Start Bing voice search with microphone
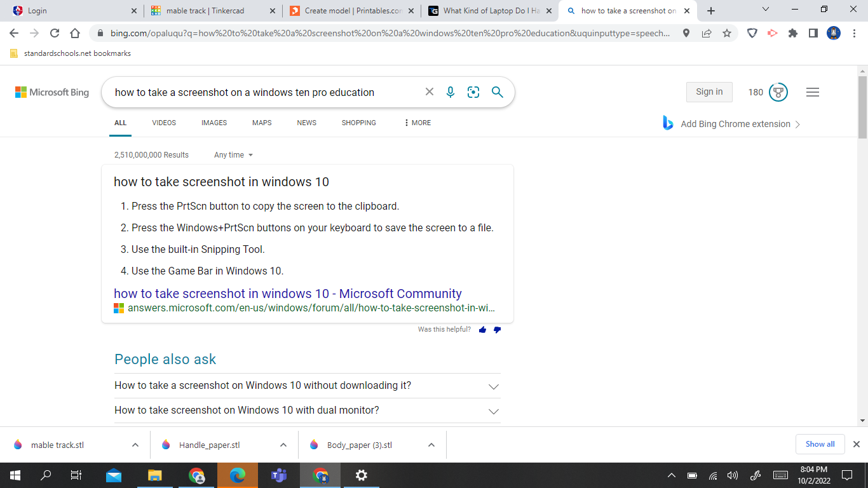 coord(451,92)
